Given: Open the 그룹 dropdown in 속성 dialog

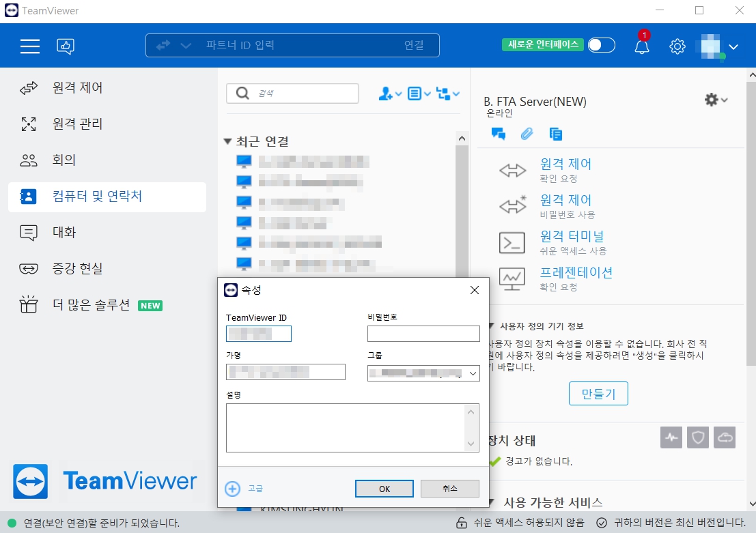Looking at the screenshot, I should click(x=423, y=373).
